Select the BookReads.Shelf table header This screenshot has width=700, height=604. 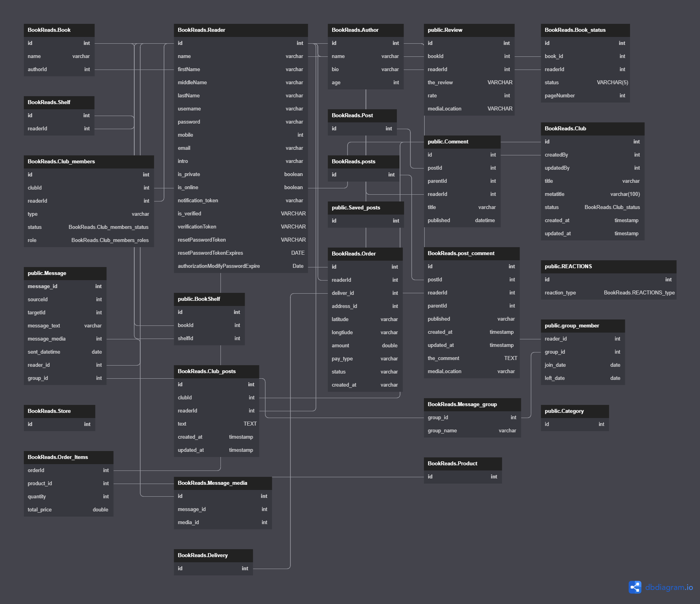(x=59, y=103)
